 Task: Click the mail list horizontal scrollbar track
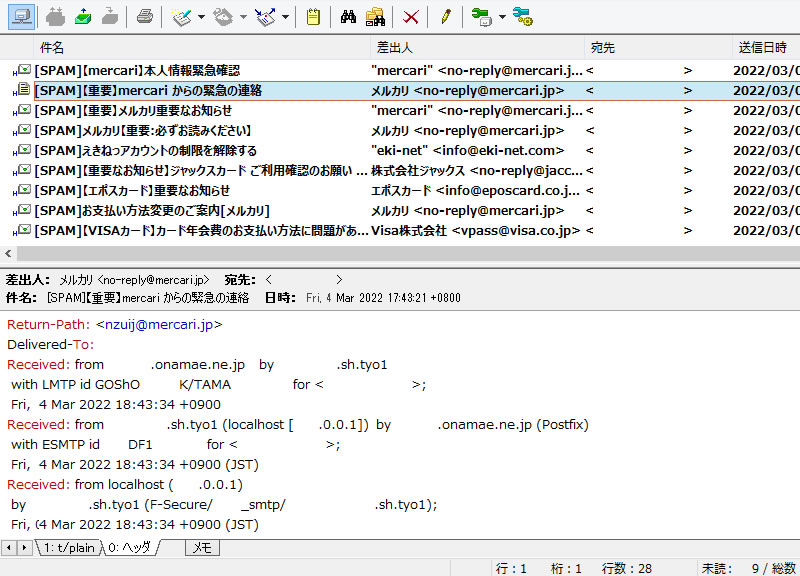[x=408, y=253]
